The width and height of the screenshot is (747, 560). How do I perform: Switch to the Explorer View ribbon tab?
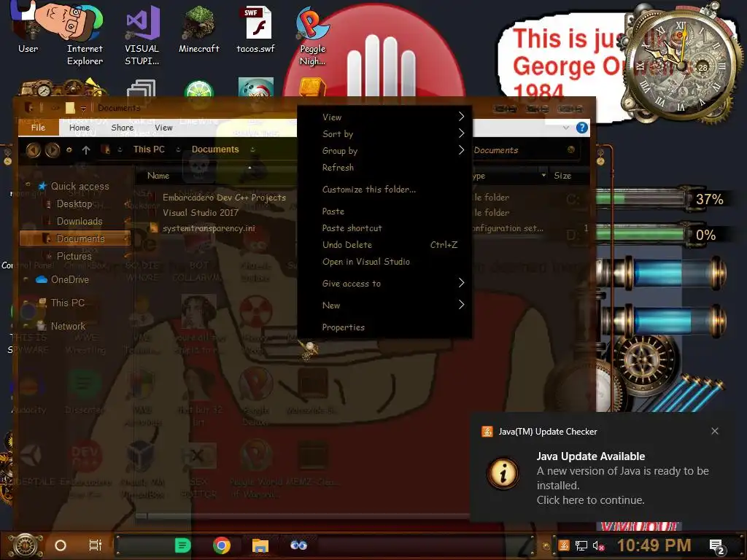point(163,128)
